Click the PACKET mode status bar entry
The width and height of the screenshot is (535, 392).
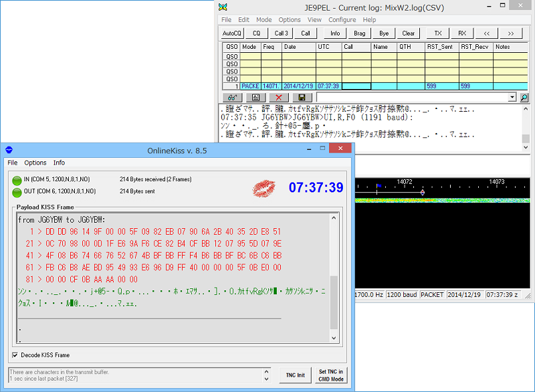(x=432, y=295)
